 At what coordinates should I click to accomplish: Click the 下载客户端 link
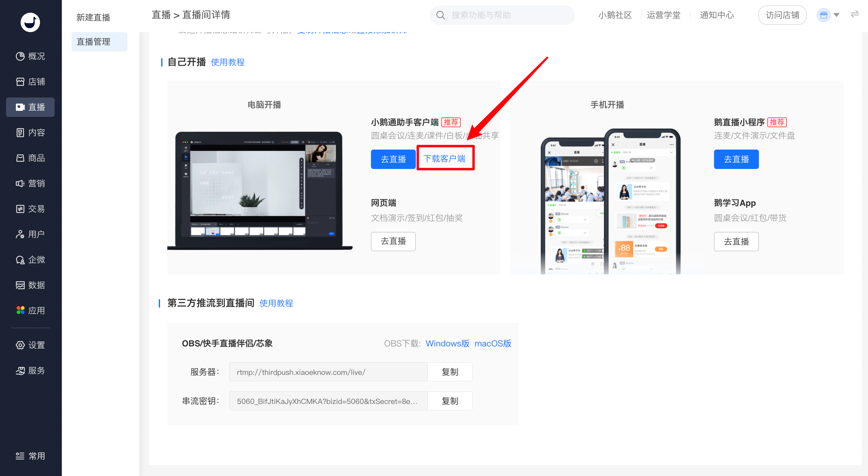click(444, 159)
